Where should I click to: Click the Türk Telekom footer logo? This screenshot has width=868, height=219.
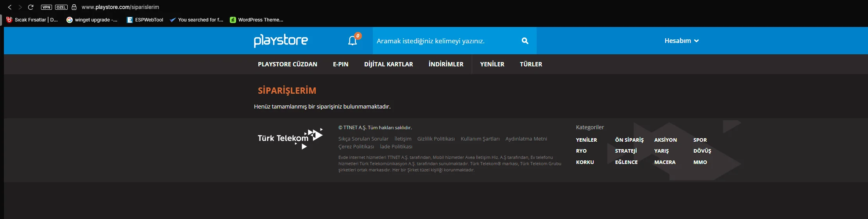pyautogui.click(x=290, y=139)
